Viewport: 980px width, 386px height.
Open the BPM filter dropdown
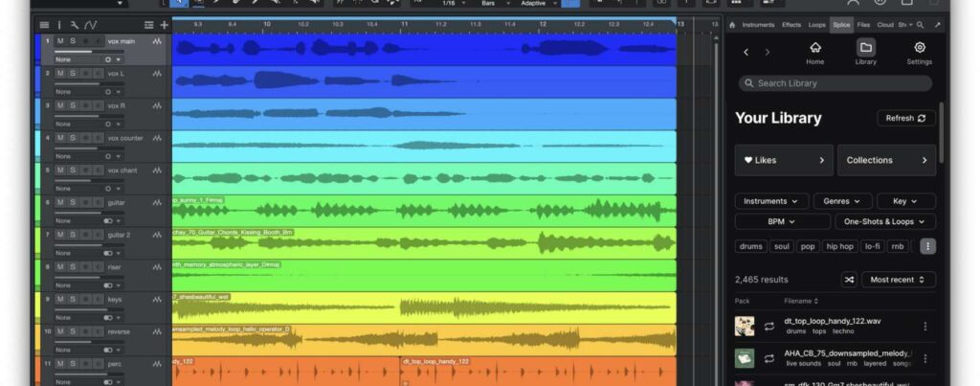[x=782, y=221]
